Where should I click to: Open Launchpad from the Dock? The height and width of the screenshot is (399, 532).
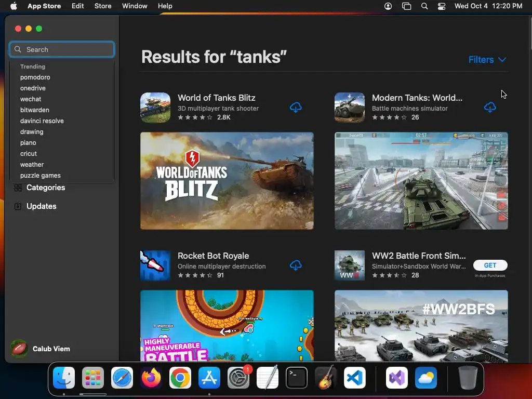coord(93,378)
